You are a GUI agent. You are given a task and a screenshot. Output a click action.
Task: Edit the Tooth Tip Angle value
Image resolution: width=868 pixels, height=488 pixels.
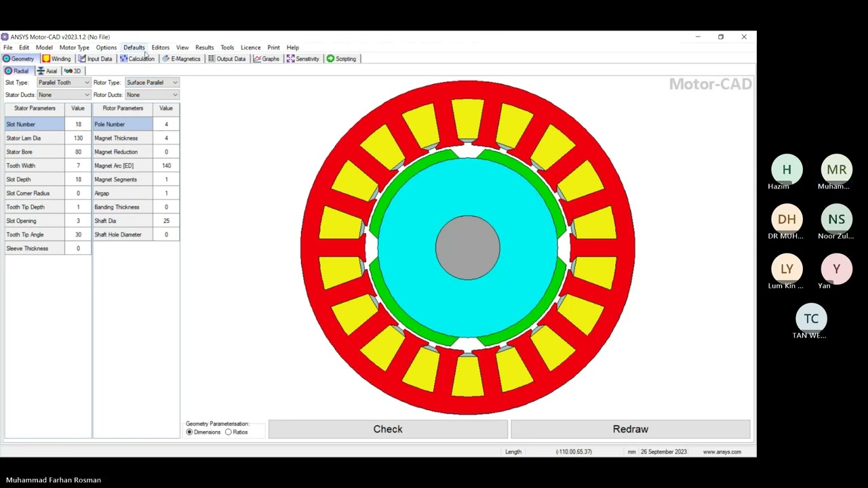coord(78,235)
